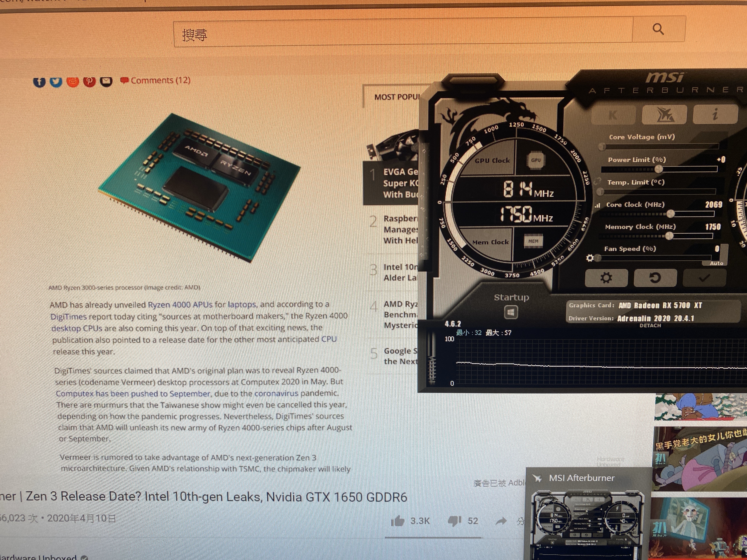Viewport: 747px width, 560px height.
Task: Select the MOST POPULAR tab
Action: coord(396,97)
